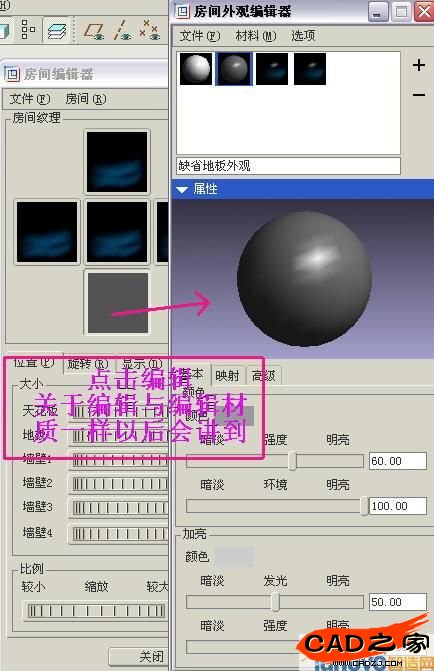This screenshot has height=671, width=434.
Task: Click the gray floor texture tile
Action: point(117,303)
